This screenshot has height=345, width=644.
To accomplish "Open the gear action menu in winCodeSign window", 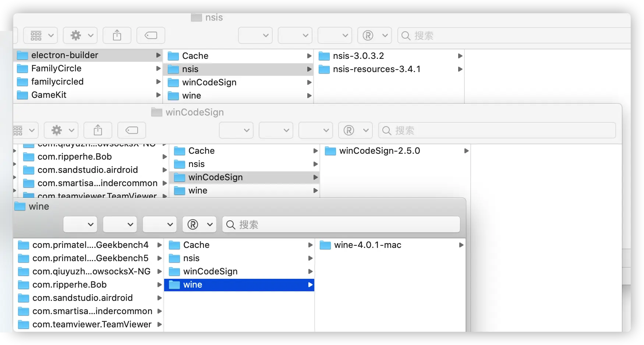I will [61, 130].
